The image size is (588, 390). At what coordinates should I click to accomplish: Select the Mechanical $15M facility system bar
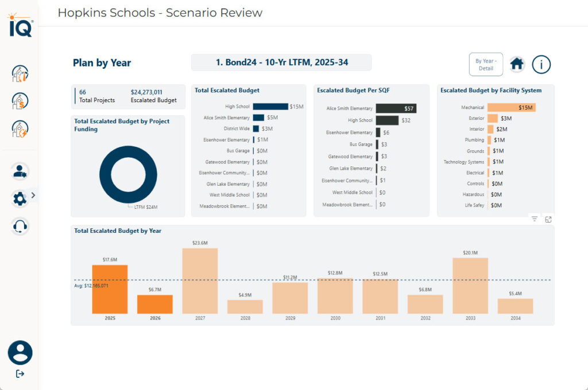click(512, 107)
